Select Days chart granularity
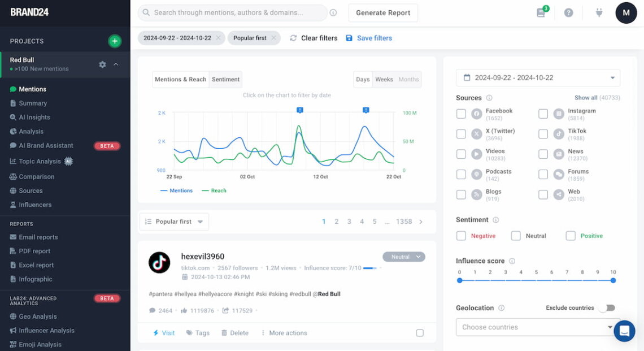644x351 pixels. click(363, 79)
